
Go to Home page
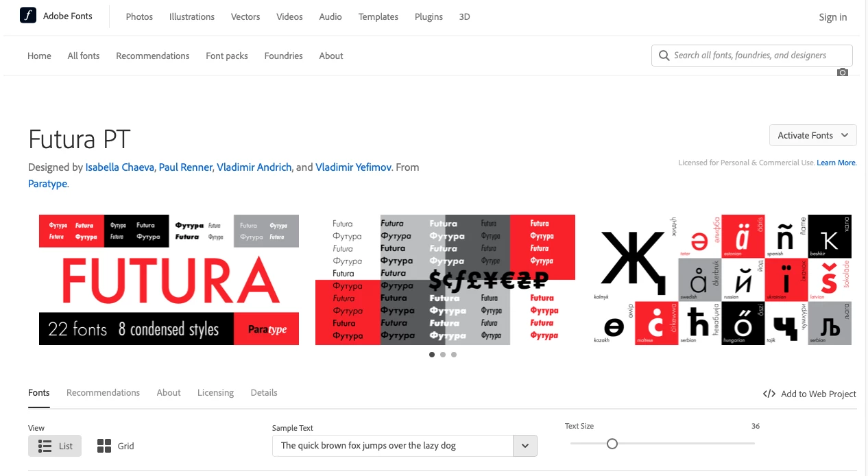(x=39, y=56)
